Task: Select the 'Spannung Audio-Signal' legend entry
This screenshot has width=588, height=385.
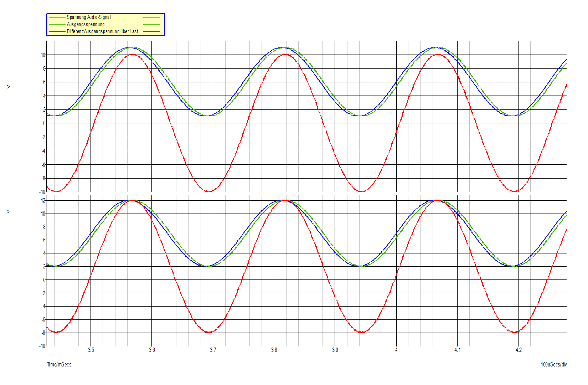Action: coord(89,17)
